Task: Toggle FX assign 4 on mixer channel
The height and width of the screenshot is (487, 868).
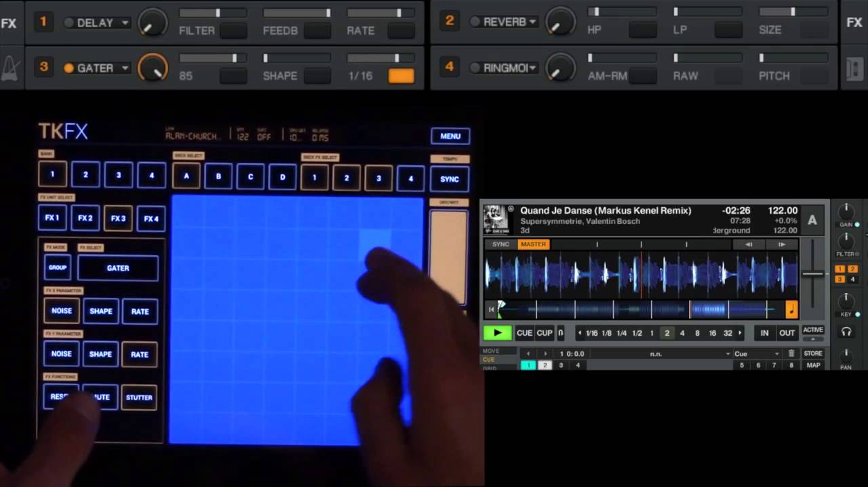Action: tap(852, 279)
